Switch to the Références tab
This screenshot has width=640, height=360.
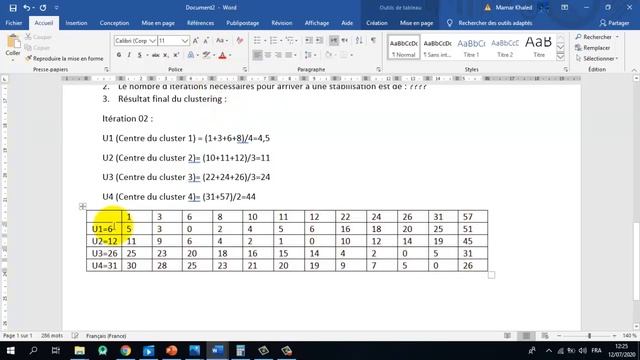pyautogui.click(x=200, y=23)
